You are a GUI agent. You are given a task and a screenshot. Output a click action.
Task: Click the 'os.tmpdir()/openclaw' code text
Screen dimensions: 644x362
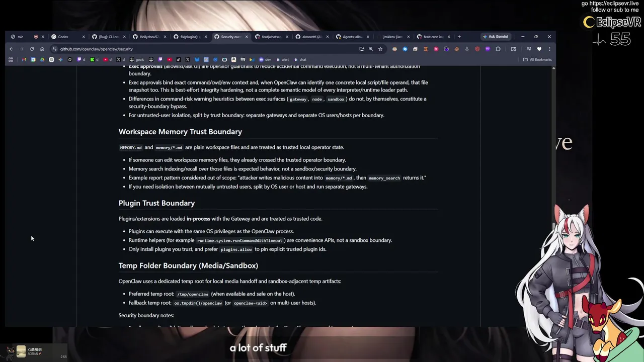(x=198, y=303)
